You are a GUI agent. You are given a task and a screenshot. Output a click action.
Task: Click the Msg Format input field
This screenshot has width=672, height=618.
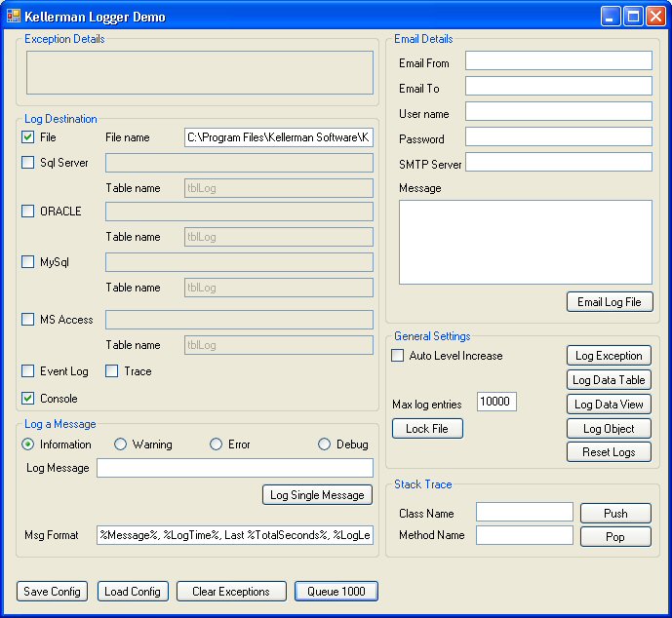click(x=235, y=535)
